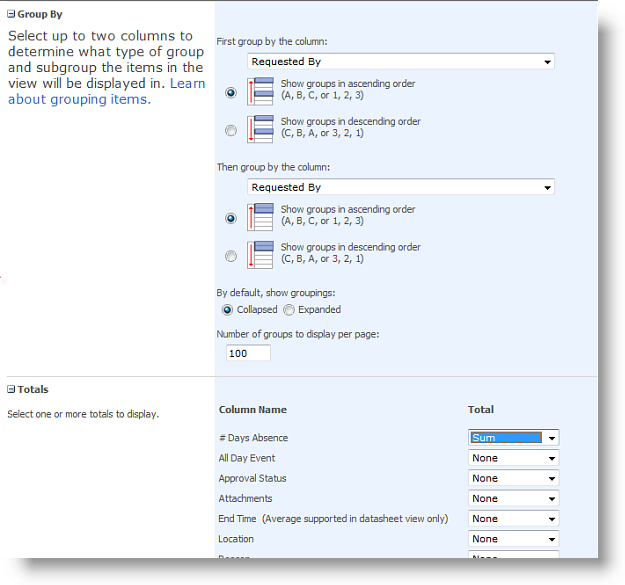Click the 'Approval Status' label
The width and height of the screenshot is (625, 585).
click(x=252, y=478)
